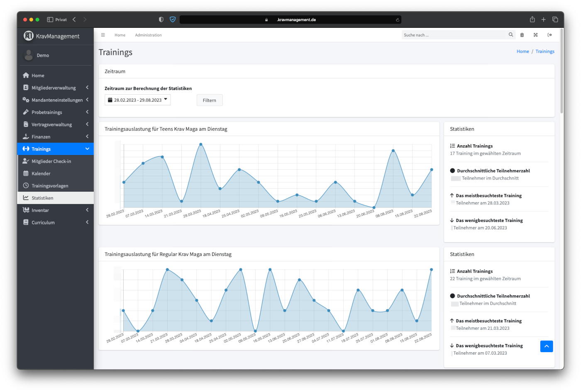Open date range dropdown 28.02.2023 - 29.08.2023

pos(137,100)
